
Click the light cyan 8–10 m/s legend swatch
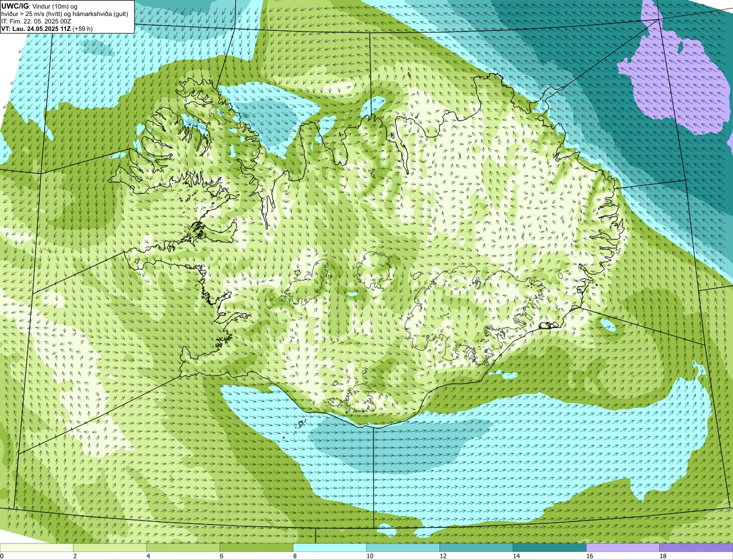click(330, 548)
